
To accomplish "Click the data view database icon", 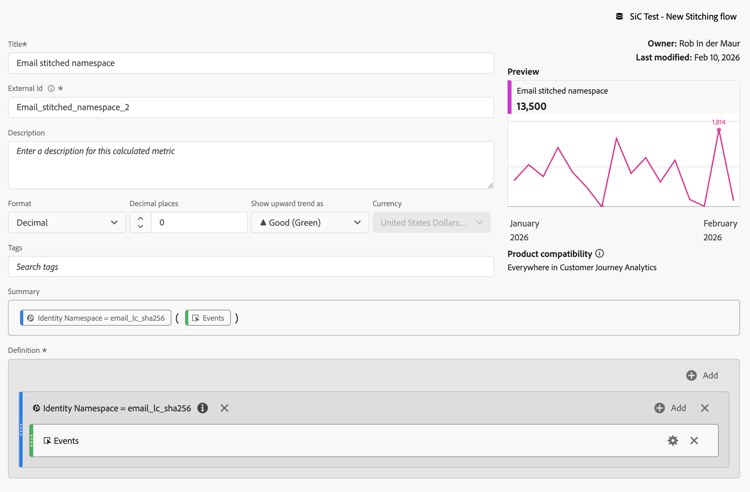I will tap(619, 17).
